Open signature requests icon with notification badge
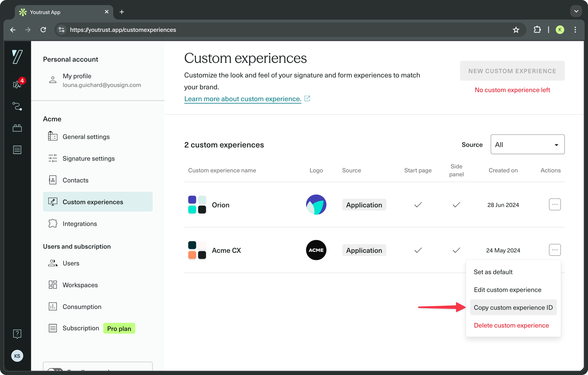 [x=17, y=84]
